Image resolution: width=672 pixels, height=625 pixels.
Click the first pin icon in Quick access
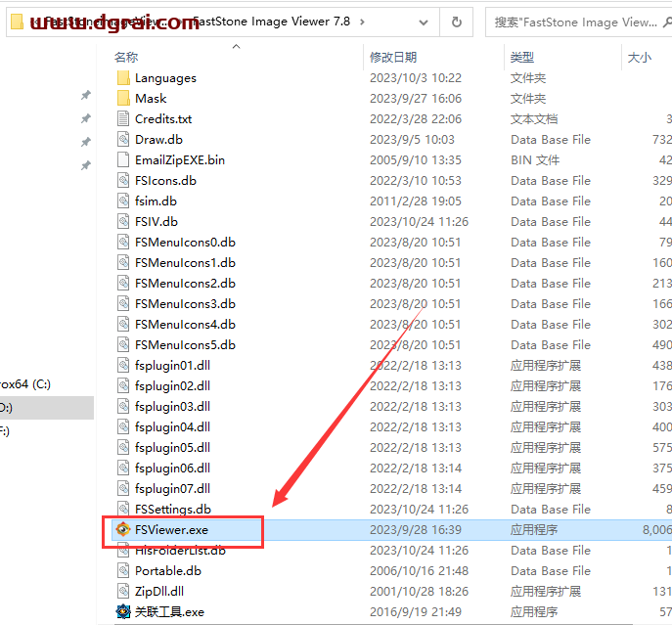click(x=86, y=95)
